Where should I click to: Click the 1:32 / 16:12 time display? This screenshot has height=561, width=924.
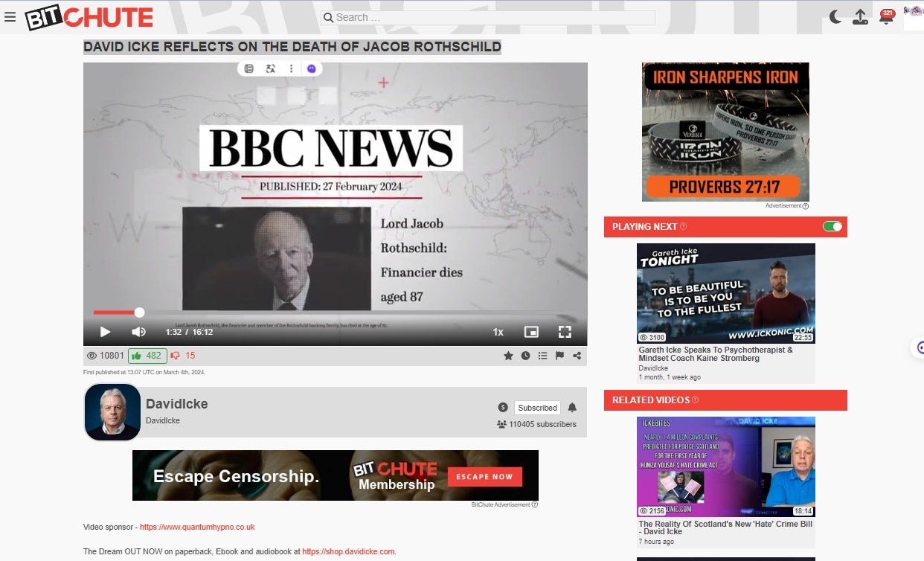click(189, 332)
